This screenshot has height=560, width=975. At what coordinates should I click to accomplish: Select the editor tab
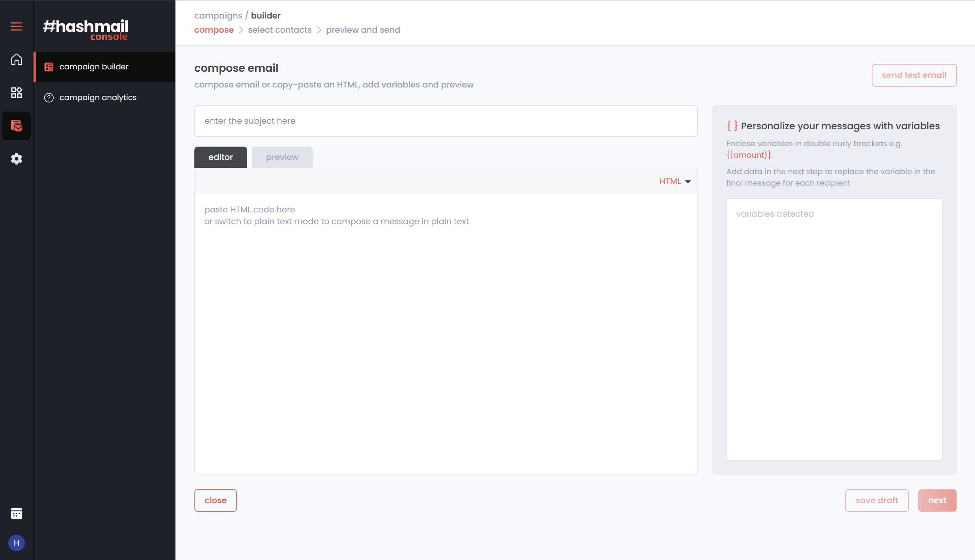click(220, 157)
